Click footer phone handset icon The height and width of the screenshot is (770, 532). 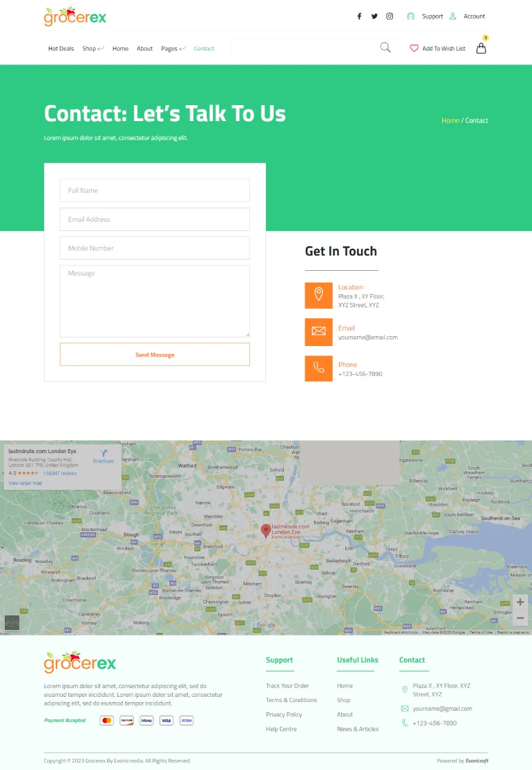[x=405, y=723]
